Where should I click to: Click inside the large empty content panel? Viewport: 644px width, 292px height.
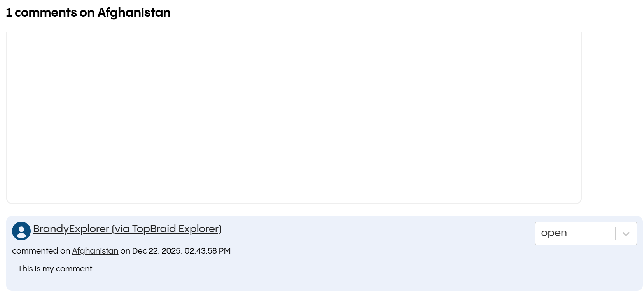tap(293, 116)
